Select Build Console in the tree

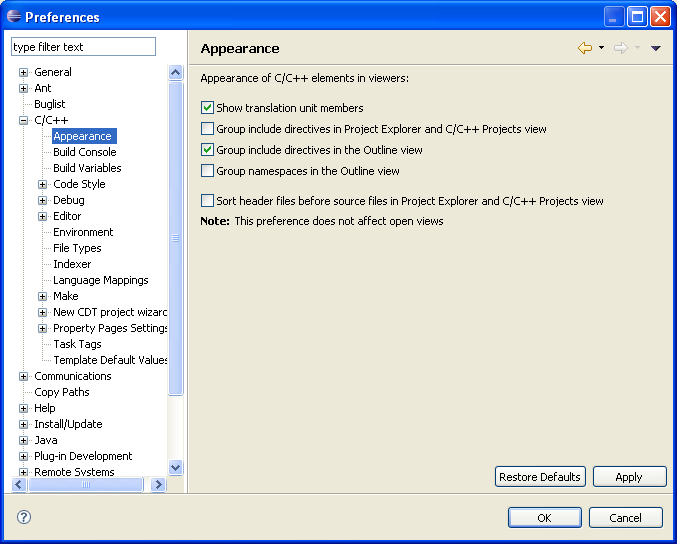tap(84, 152)
